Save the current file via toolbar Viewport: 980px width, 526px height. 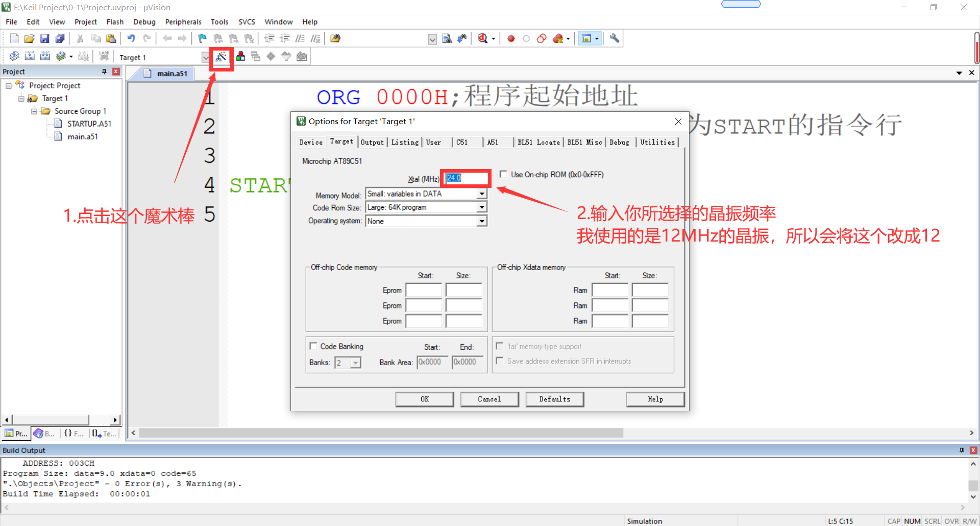click(x=45, y=38)
